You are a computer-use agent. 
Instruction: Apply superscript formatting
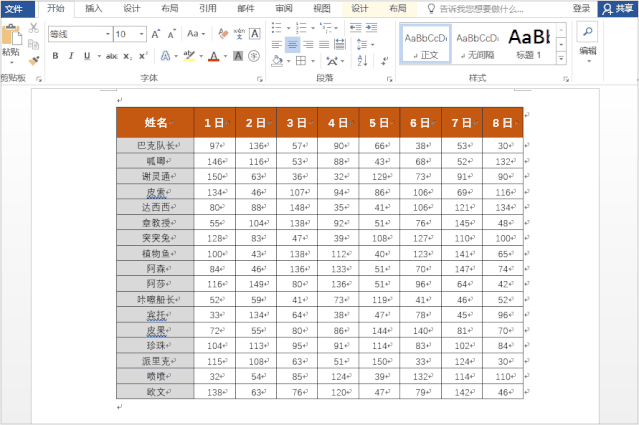point(143,56)
